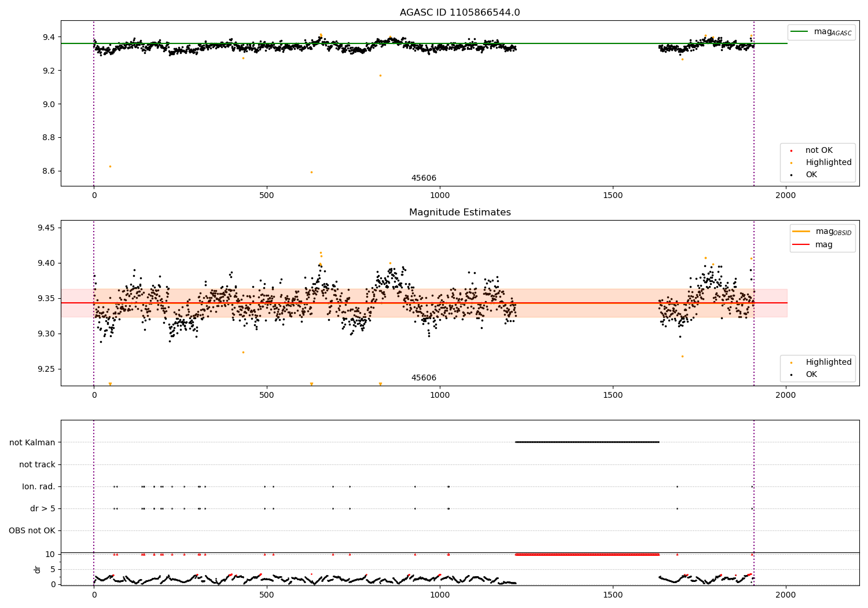
Task: Click the 9.30 y-axis tick label
Action: pyautogui.click(x=46, y=334)
